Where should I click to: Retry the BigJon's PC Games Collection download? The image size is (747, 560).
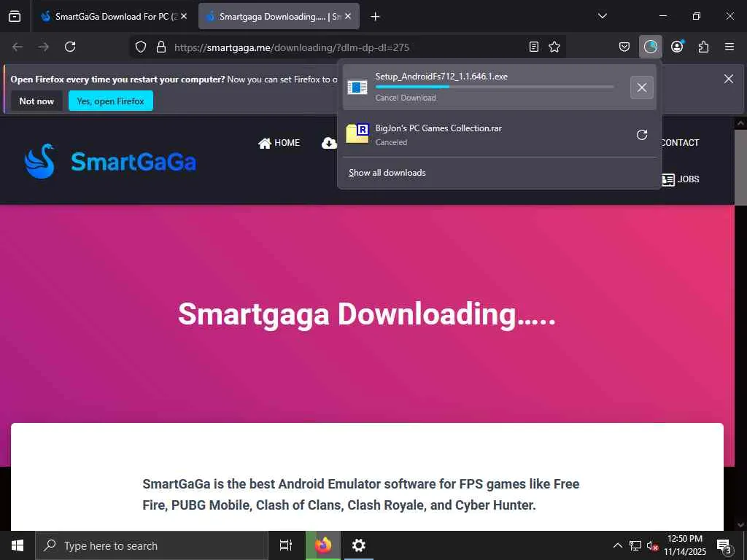tap(642, 135)
